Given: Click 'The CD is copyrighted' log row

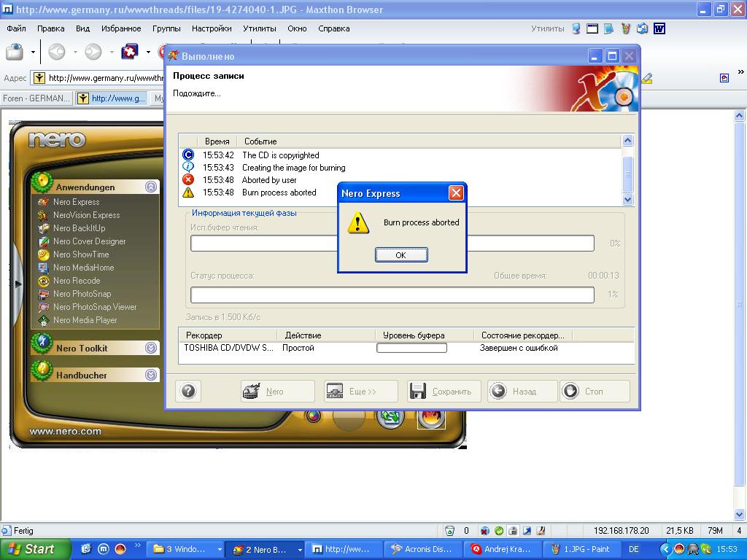Looking at the screenshot, I should pos(280,155).
